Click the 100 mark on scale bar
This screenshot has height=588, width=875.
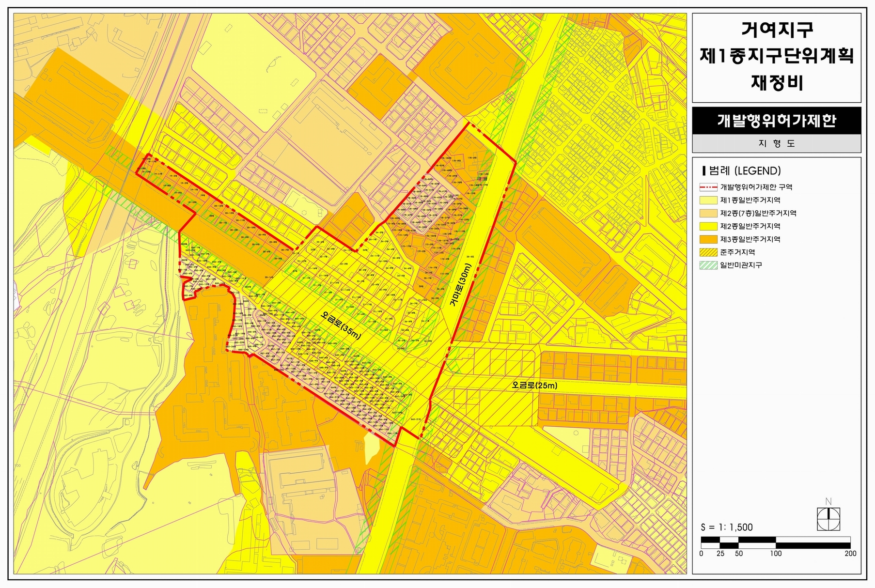coord(776,554)
